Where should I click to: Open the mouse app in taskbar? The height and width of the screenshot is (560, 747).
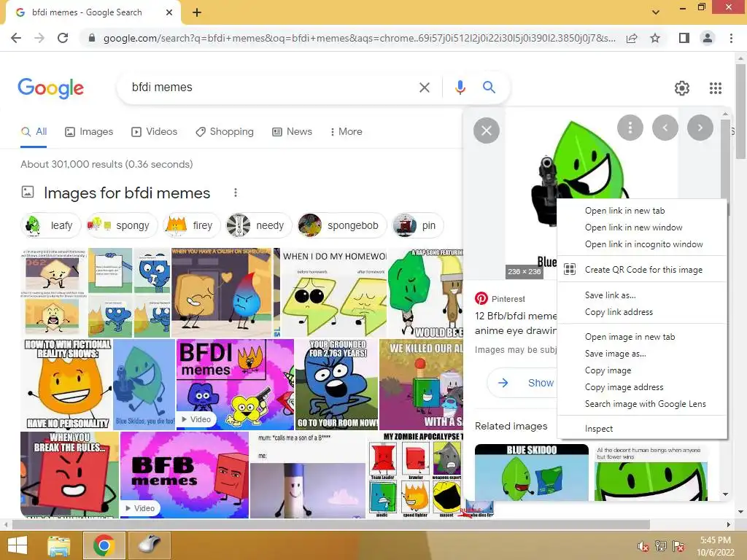[150, 545]
